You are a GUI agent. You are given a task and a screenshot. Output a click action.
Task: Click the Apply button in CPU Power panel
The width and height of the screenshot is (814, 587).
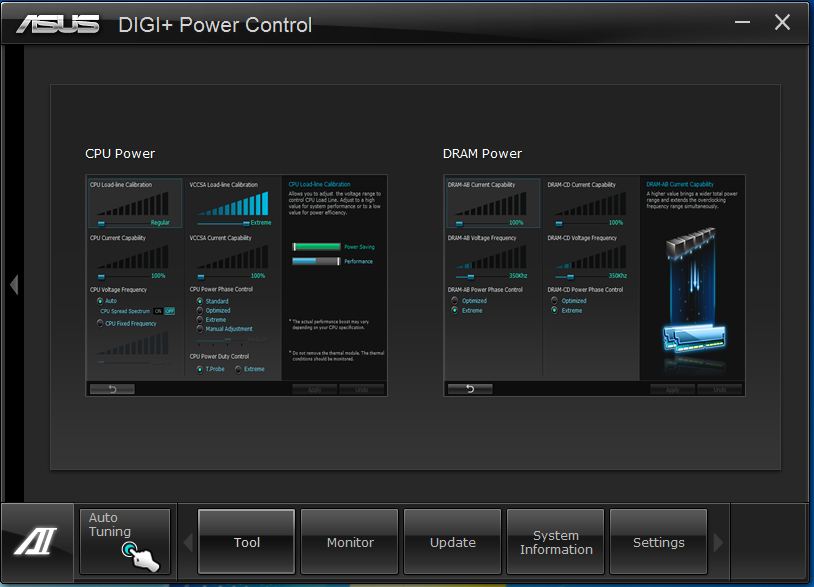tap(315, 389)
